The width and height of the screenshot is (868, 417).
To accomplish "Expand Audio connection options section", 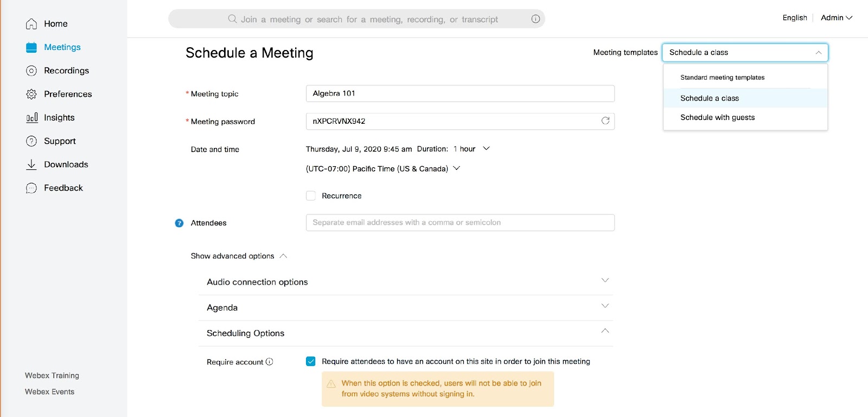I will 605,281.
